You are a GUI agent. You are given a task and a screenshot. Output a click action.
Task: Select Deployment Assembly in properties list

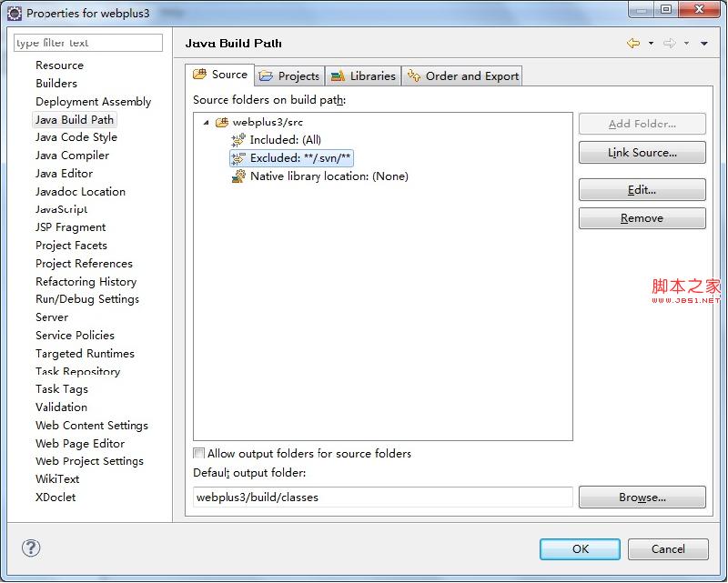click(x=93, y=102)
